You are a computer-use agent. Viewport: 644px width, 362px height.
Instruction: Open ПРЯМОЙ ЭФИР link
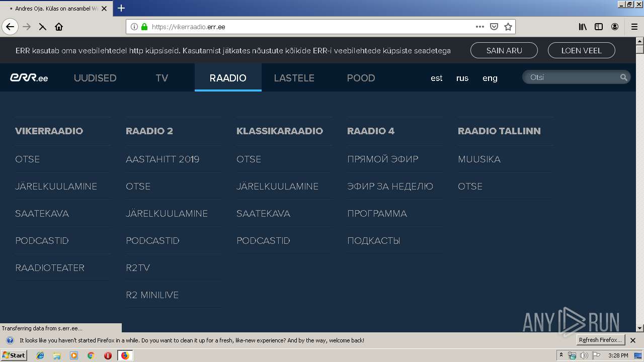[x=382, y=159]
